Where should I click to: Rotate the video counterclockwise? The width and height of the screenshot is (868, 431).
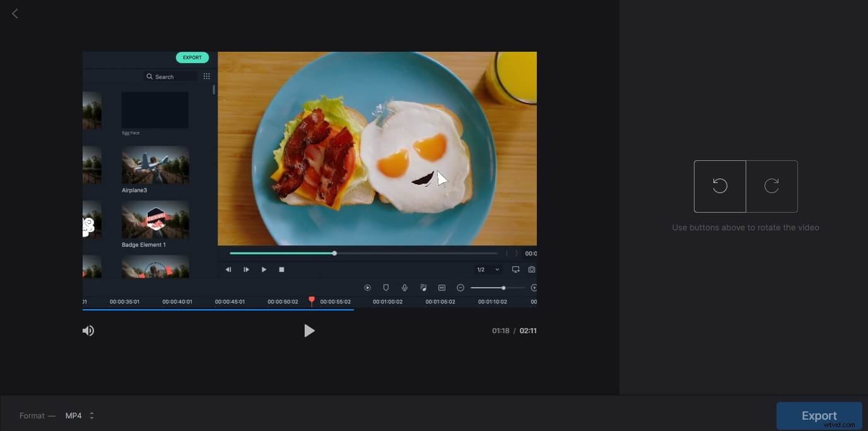click(719, 186)
